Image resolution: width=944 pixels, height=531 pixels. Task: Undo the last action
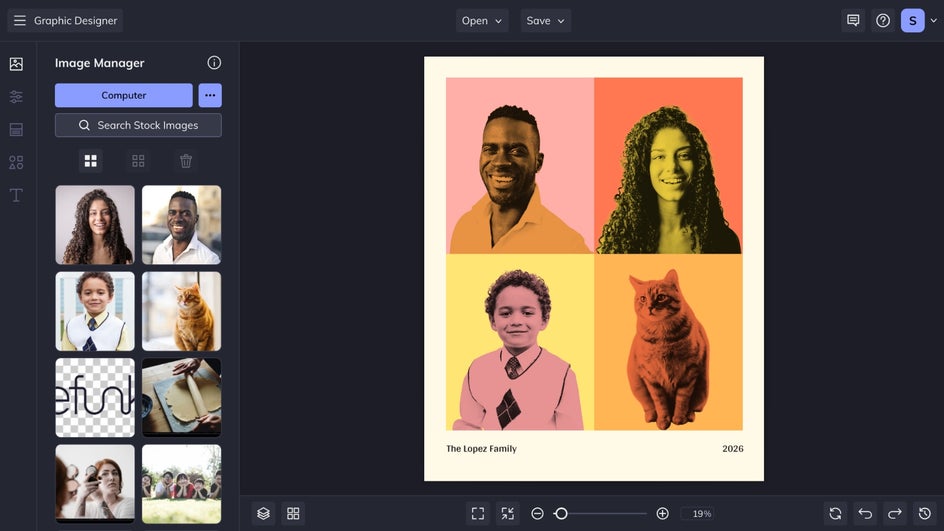click(865, 514)
